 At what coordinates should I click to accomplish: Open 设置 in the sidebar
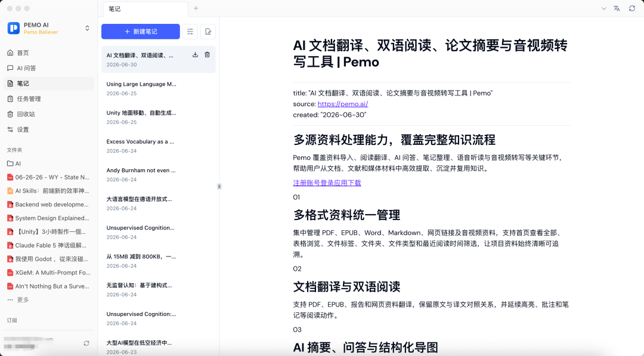coord(49,129)
